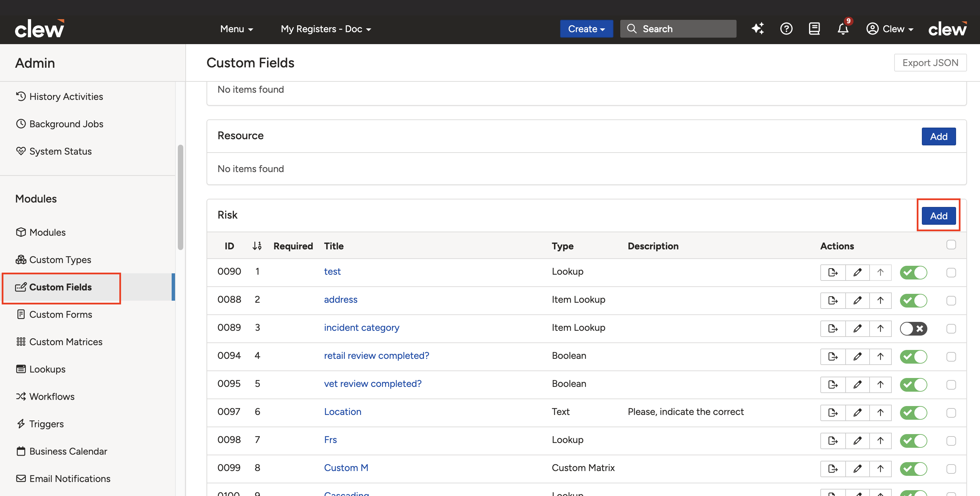Click export icon in vet review completed row
This screenshot has height=496, width=980.
pos(833,385)
